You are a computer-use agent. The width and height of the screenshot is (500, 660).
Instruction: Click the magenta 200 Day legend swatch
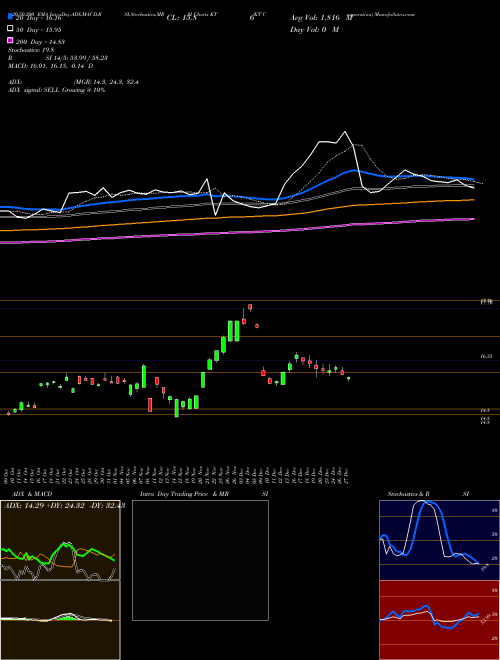tap(11, 41)
